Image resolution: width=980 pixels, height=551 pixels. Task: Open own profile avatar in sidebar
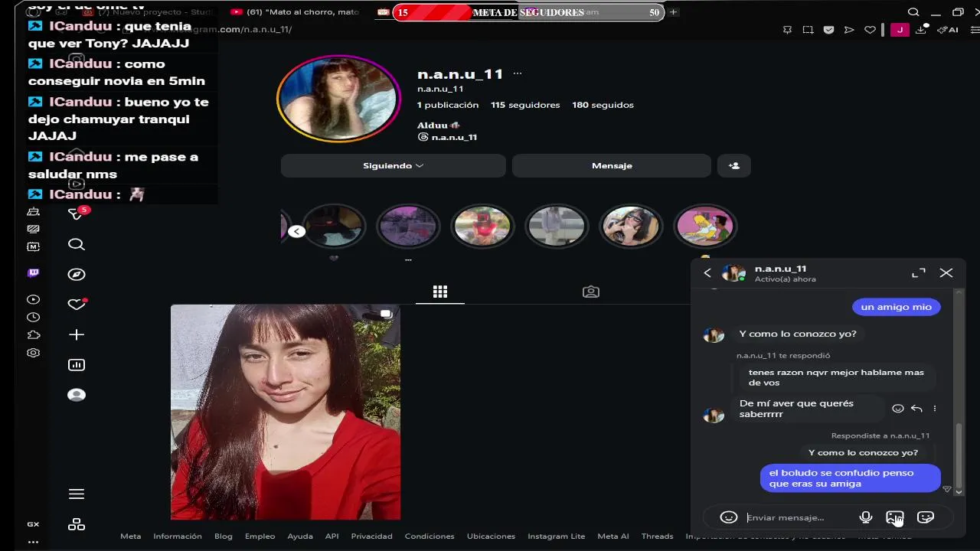76,395
